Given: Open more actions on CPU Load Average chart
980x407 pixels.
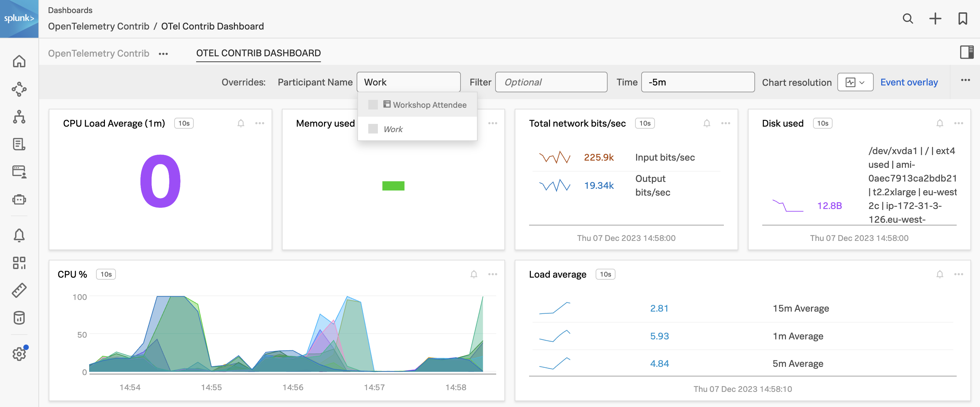Looking at the screenshot, I should 260,123.
